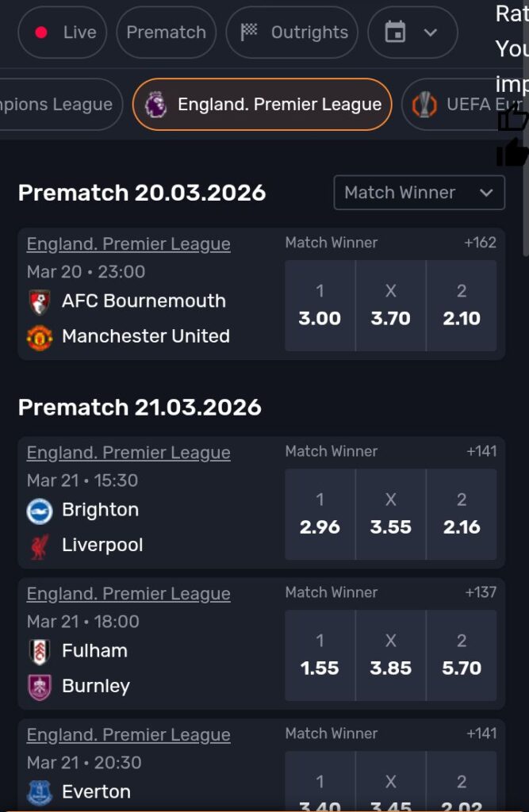Switch to the Prematch tab
The image size is (529, 812).
tap(166, 33)
